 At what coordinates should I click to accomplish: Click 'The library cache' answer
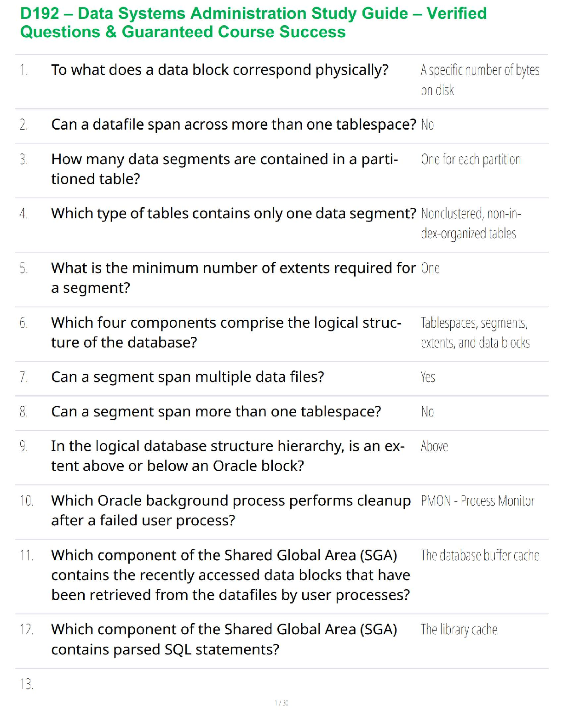(x=459, y=630)
